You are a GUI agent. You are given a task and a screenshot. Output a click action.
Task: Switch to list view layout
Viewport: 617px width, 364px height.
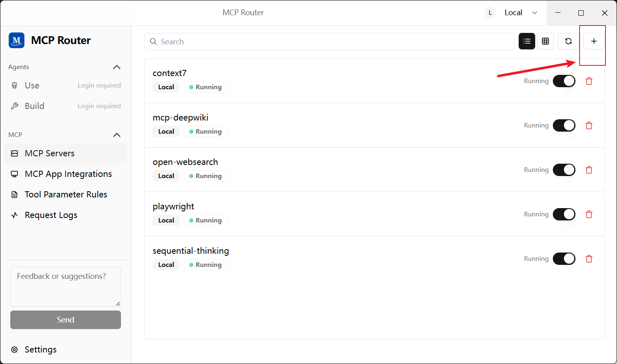[527, 41]
